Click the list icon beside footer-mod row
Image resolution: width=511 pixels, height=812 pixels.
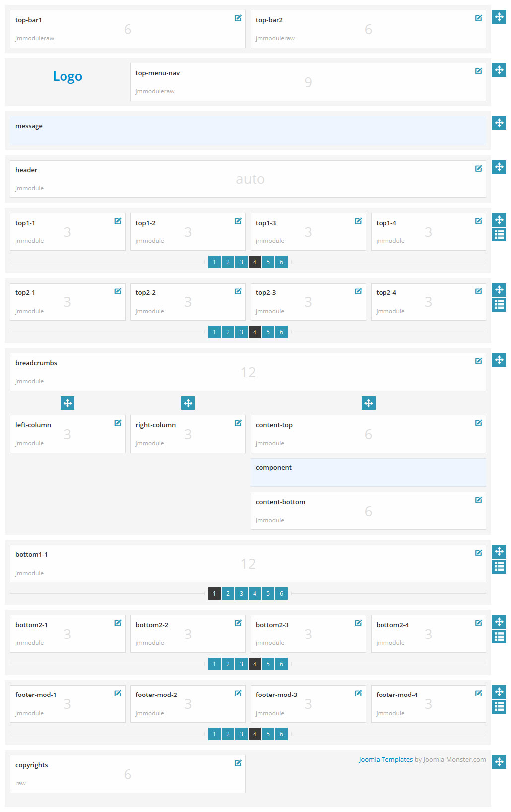click(x=499, y=706)
